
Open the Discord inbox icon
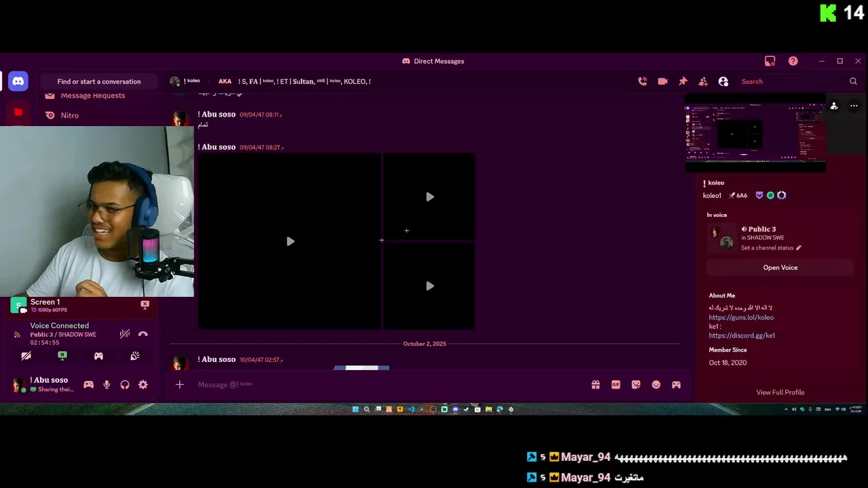(x=770, y=61)
